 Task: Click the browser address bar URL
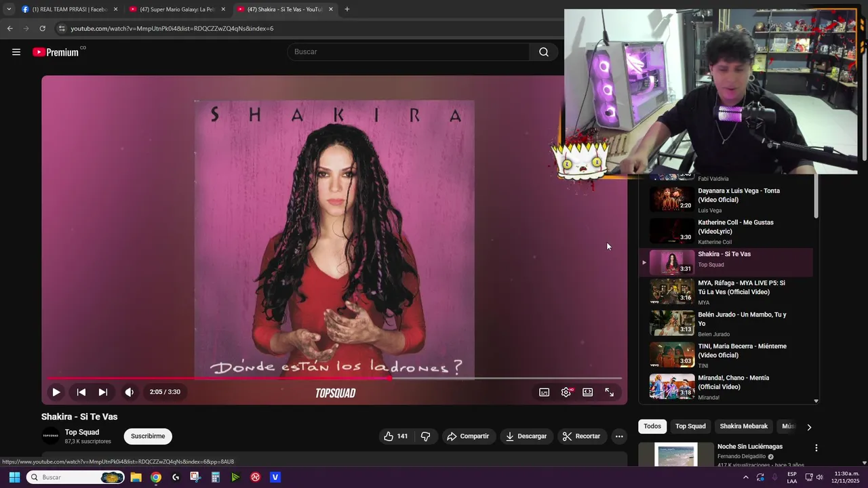coord(172,28)
